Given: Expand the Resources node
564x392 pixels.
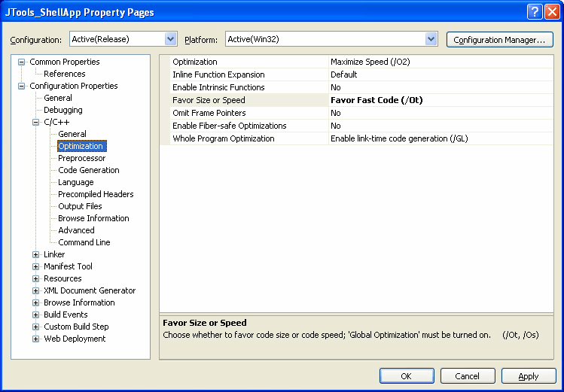Looking at the screenshot, I should [x=35, y=278].
